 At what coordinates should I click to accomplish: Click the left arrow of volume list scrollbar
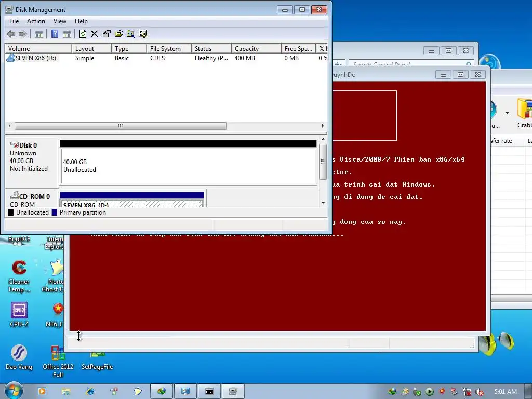click(x=9, y=126)
